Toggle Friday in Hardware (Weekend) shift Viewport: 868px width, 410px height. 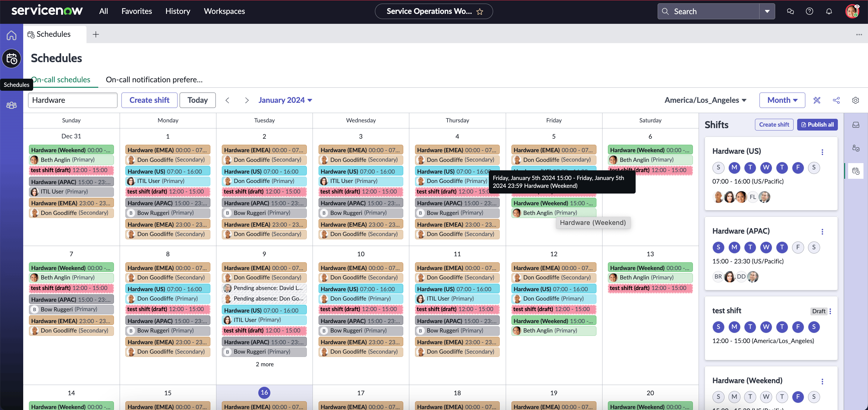point(797,397)
